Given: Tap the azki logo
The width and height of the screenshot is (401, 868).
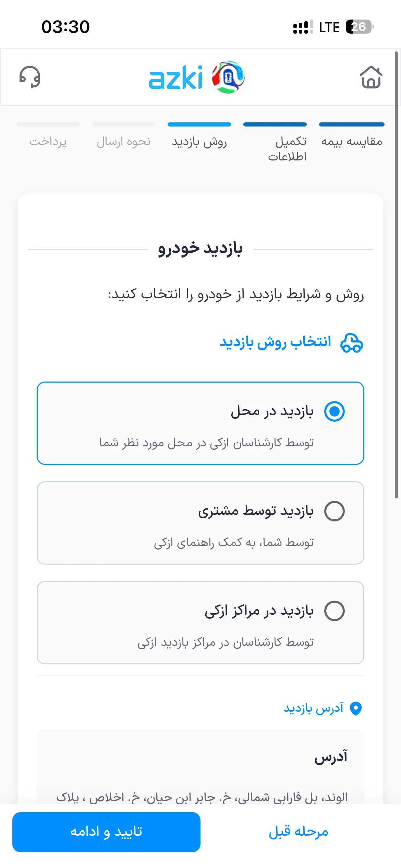Looking at the screenshot, I should [196, 77].
